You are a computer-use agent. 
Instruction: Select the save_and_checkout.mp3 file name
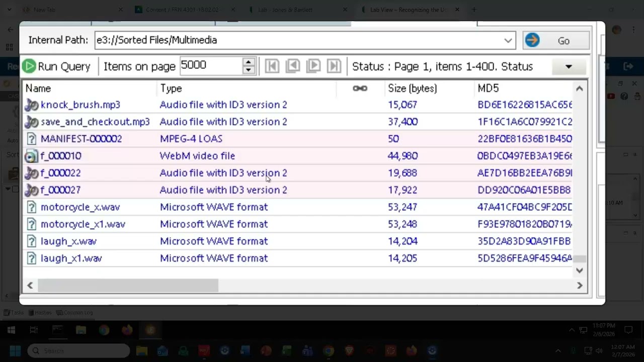[95, 122]
